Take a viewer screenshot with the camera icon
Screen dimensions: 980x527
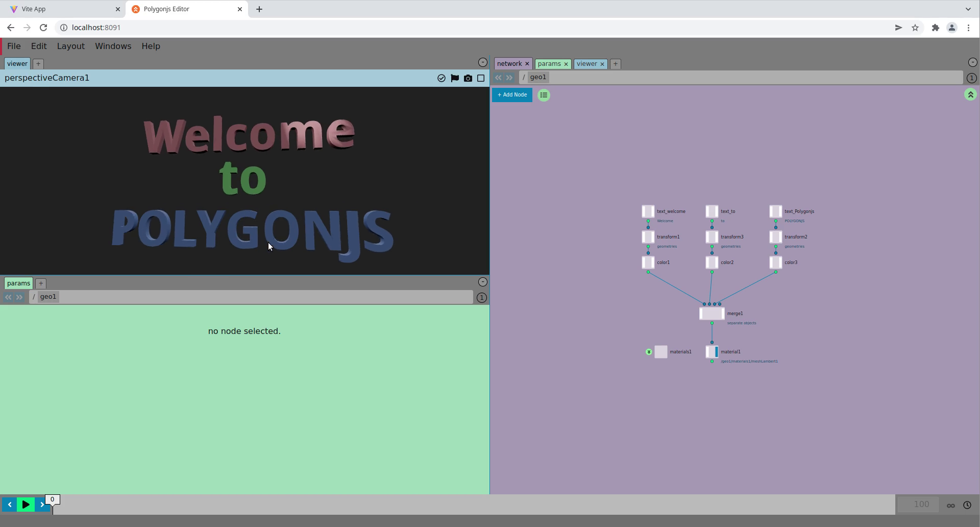(468, 78)
